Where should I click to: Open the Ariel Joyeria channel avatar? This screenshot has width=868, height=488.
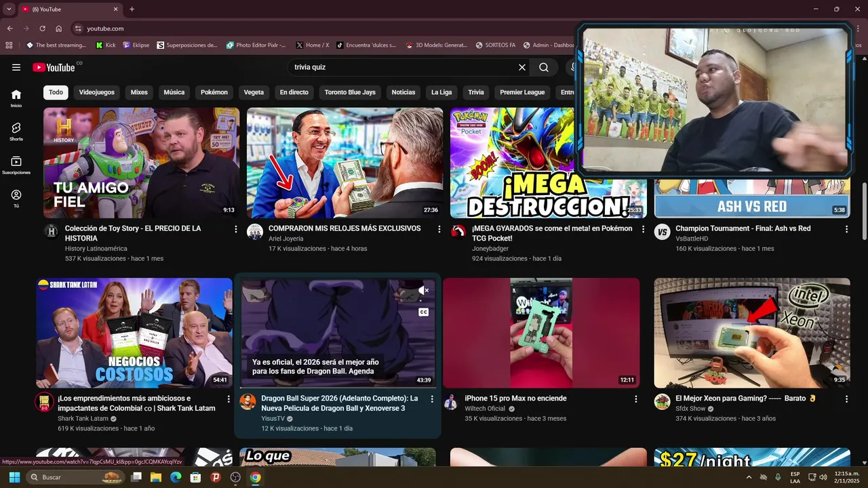[254, 232]
